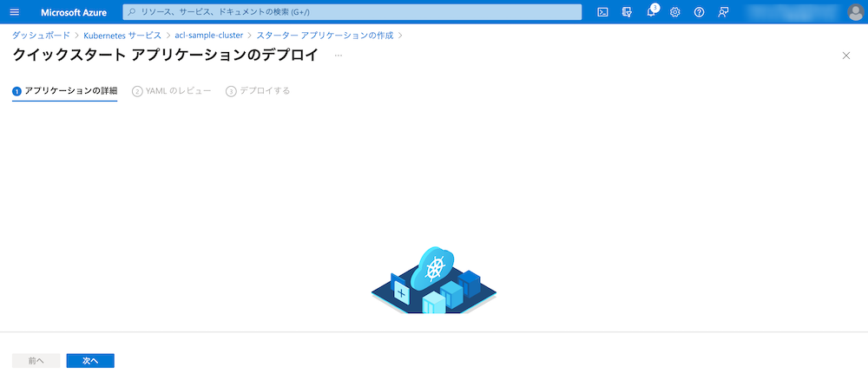This screenshot has width=868, height=380.
Task: Go to スターター アプリケーションの作成 breadcrumb
Action: click(325, 36)
